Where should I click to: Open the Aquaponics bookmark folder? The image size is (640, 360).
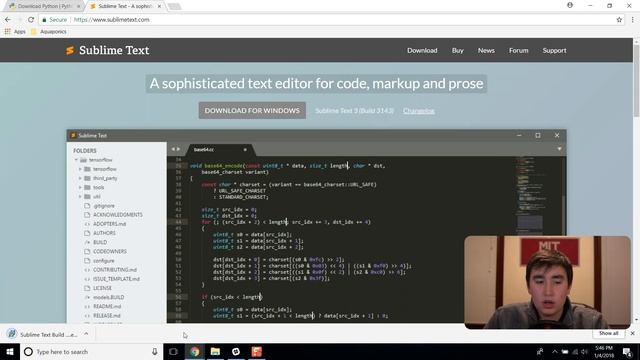click(x=49, y=31)
